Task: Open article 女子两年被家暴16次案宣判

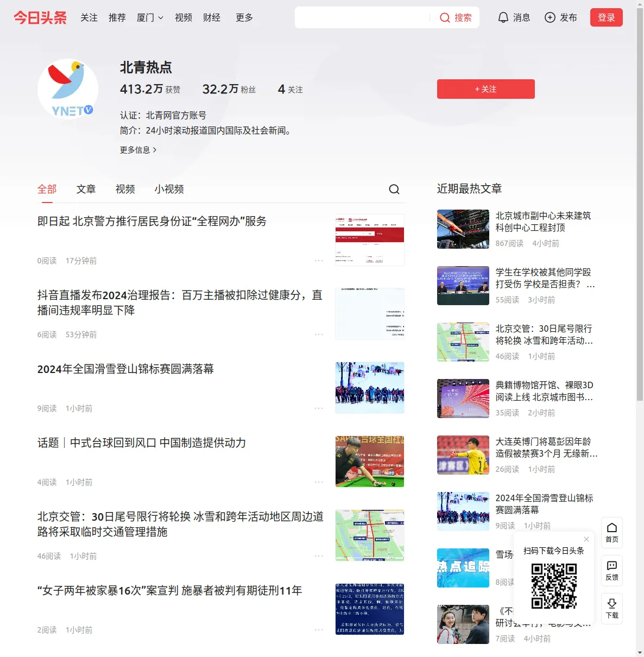Action: [x=169, y=591]
